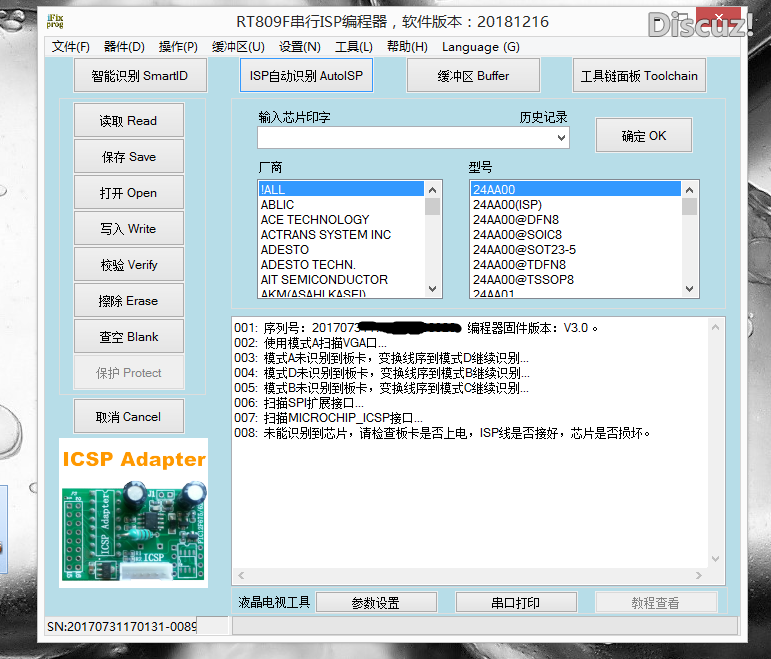
Task: Click the ICSP Adapter board image
Action: 133,511
